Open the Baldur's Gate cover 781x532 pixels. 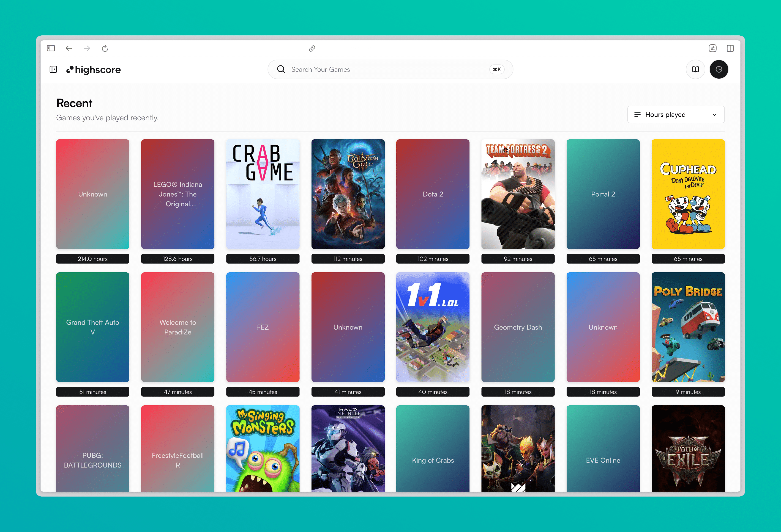coord(348,194)
